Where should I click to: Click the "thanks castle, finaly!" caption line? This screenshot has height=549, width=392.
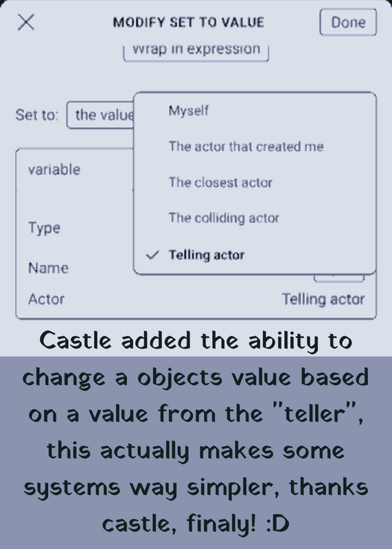(x=196, y=523)
